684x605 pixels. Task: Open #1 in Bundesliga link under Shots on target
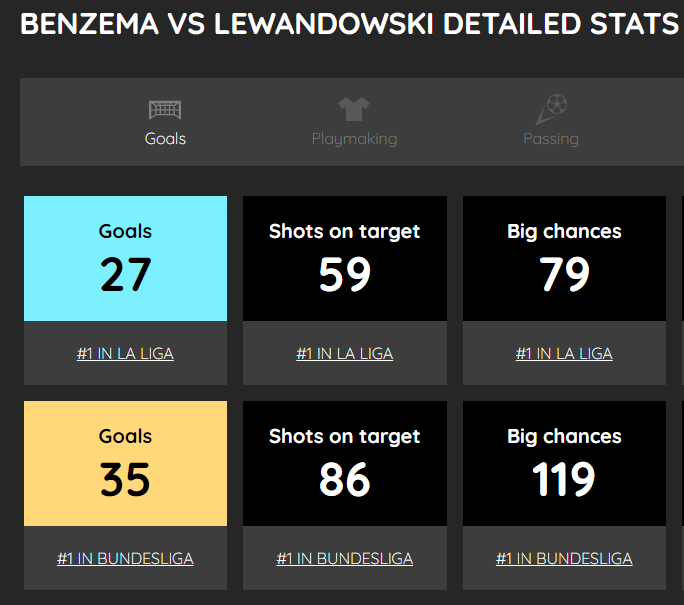click(x=345, y=558)
